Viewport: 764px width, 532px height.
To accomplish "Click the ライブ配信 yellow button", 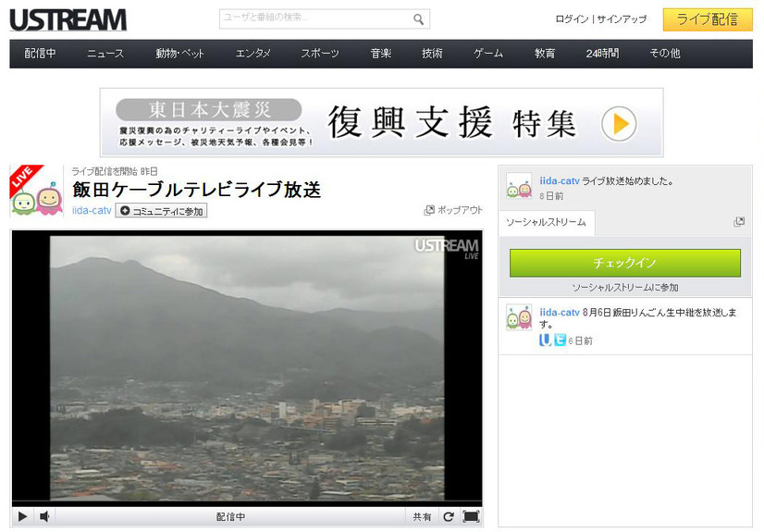I will tap(708, 19).
